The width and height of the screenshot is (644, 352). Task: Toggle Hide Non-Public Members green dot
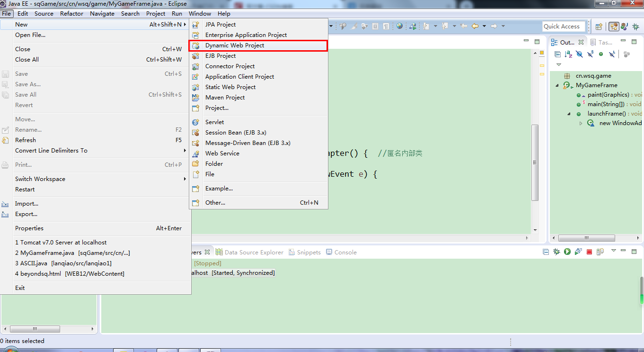coord(601,54)
